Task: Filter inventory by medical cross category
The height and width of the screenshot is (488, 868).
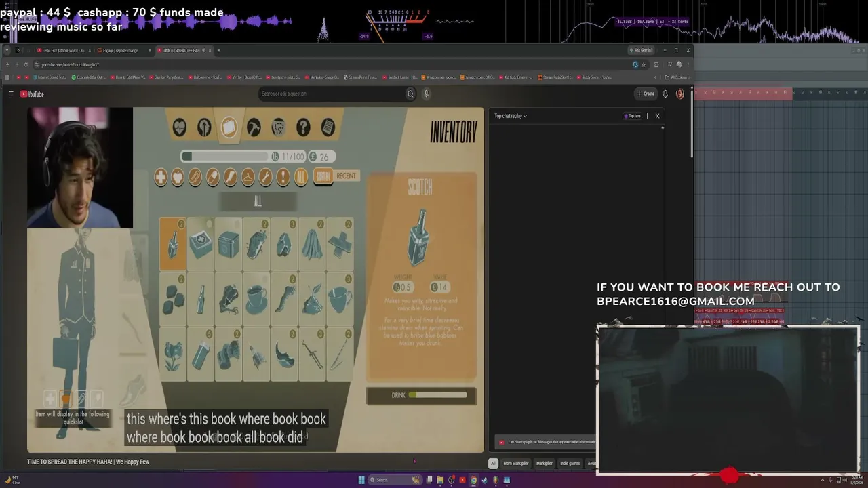Action: coord(161,178)
